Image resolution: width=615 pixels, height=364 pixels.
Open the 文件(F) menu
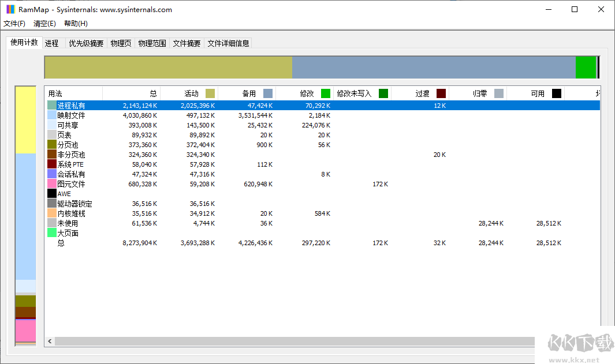[15, 24]
